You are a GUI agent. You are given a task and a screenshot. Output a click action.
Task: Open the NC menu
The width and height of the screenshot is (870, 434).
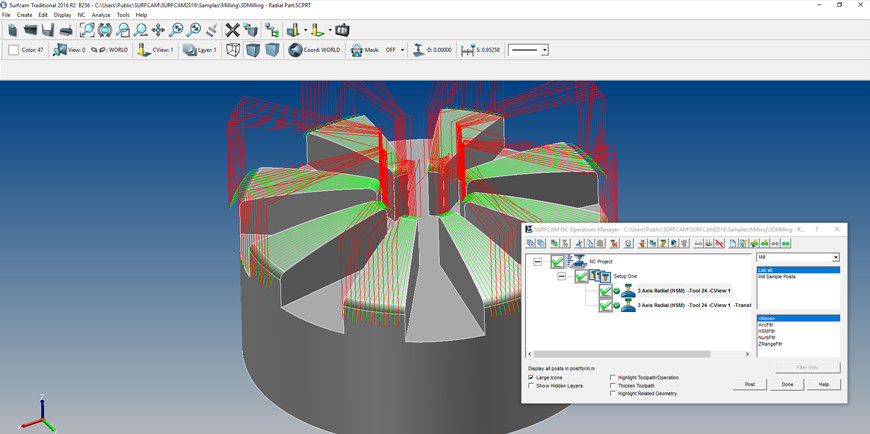click(81, 15)
